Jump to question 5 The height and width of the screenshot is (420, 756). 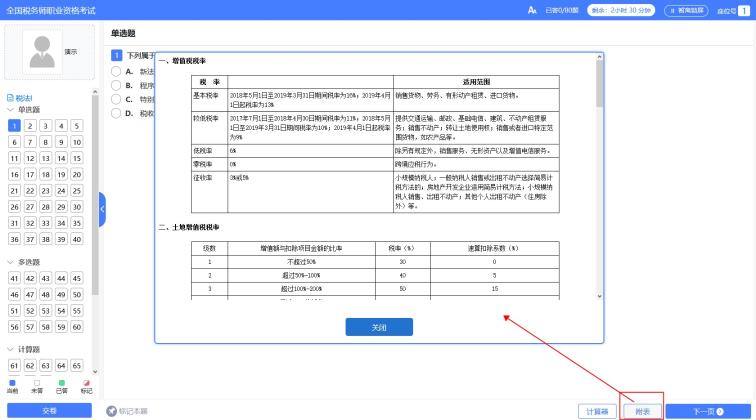click(x=77, y=126)
